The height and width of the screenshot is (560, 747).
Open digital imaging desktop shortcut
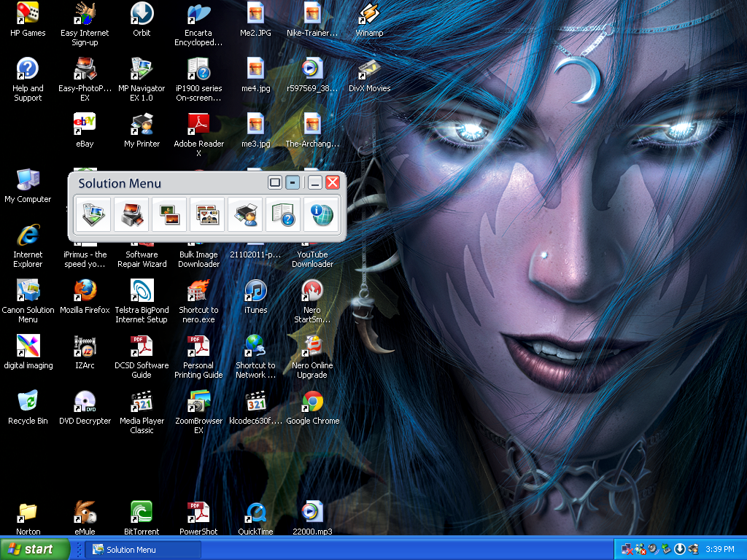[28, 352]
